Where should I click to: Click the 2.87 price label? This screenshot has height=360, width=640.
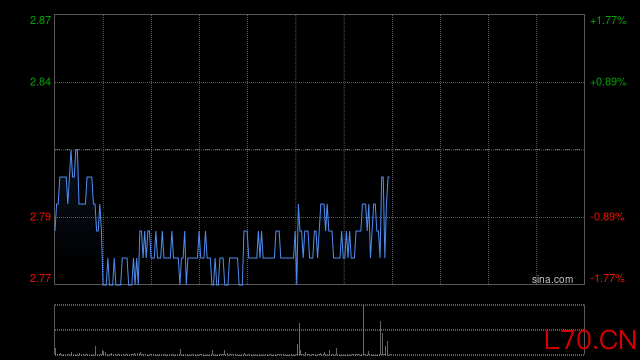(x=40, y=20)
